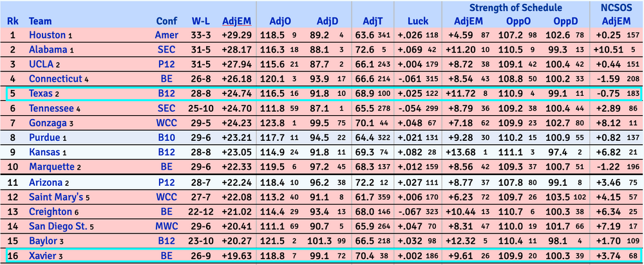
Task: Sort by the Luck column header
Action: coord(413,21)
